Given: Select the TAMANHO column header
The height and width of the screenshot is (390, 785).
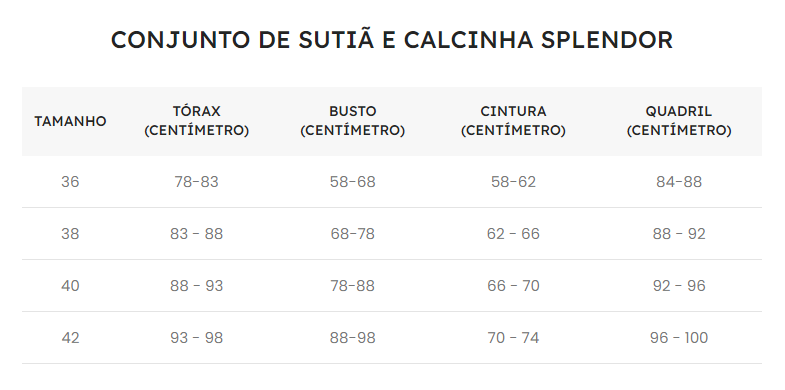Looking at the screenshot, I should coord(70,121).
